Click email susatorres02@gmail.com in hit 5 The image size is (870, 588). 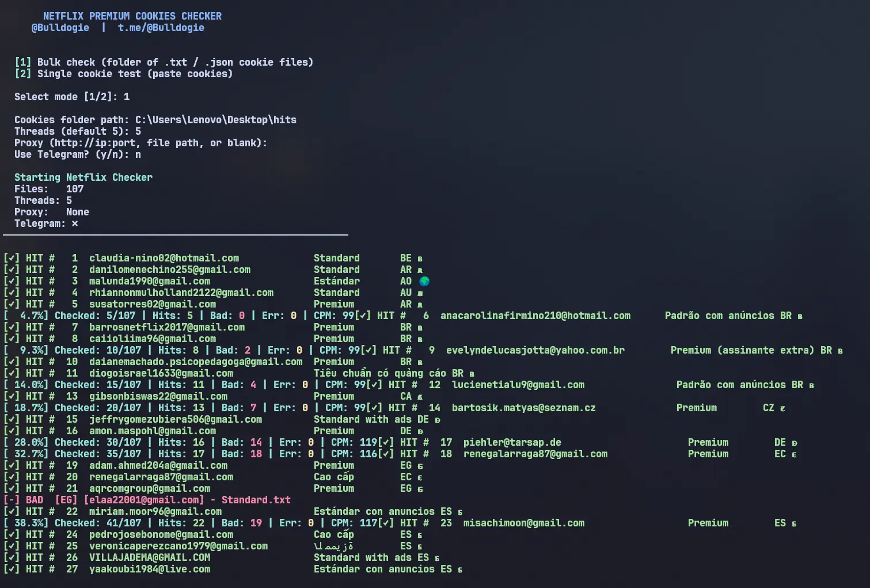tap(153, 304)
